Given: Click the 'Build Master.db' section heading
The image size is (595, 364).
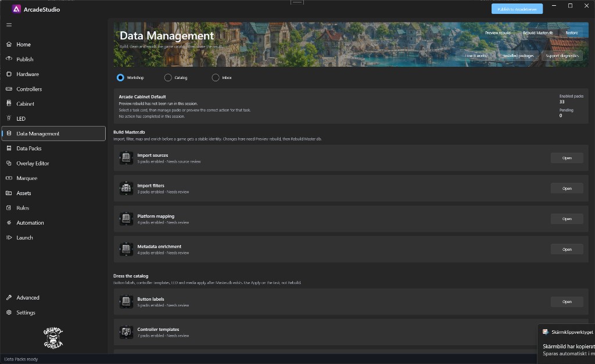Looking at the screenshot, I should point(129,132).
